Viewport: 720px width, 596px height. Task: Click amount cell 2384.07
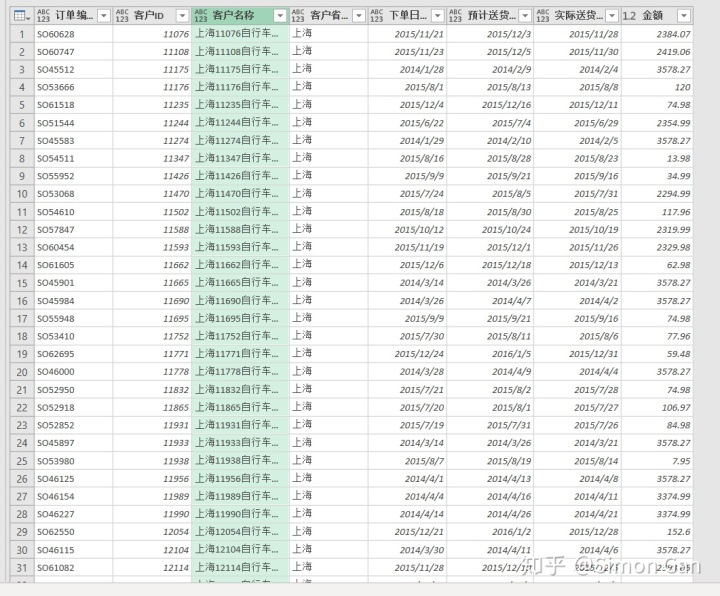click(x=657, y=34)
